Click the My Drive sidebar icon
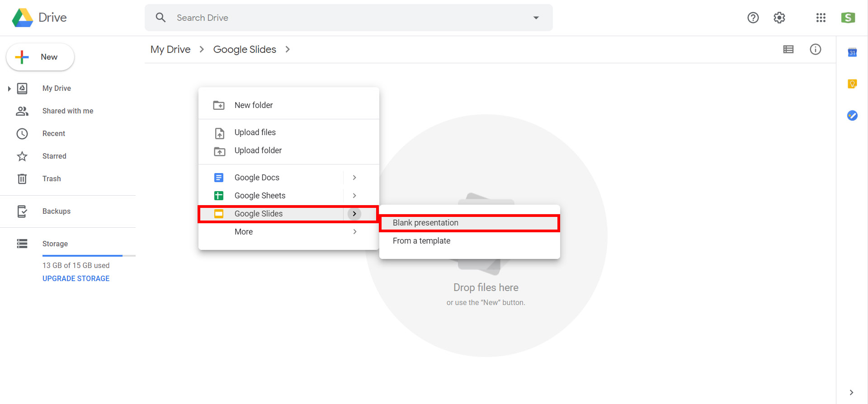 click(x=22, y=89)
